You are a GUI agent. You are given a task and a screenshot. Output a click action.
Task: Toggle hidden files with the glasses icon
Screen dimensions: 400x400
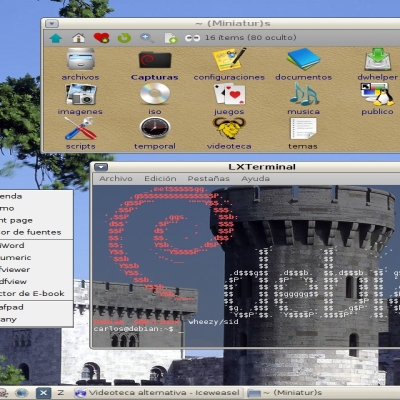[192, 38]
